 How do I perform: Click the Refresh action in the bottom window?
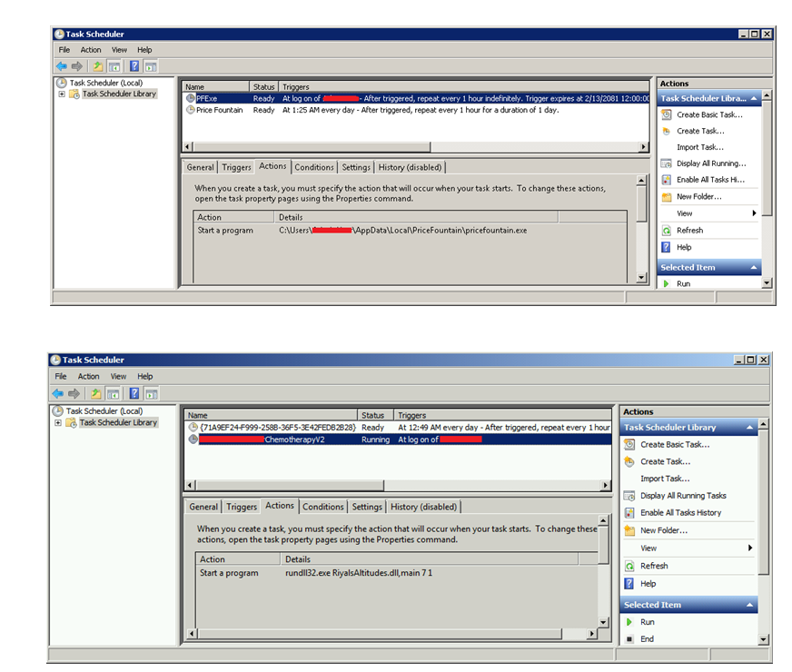[653, 566]
